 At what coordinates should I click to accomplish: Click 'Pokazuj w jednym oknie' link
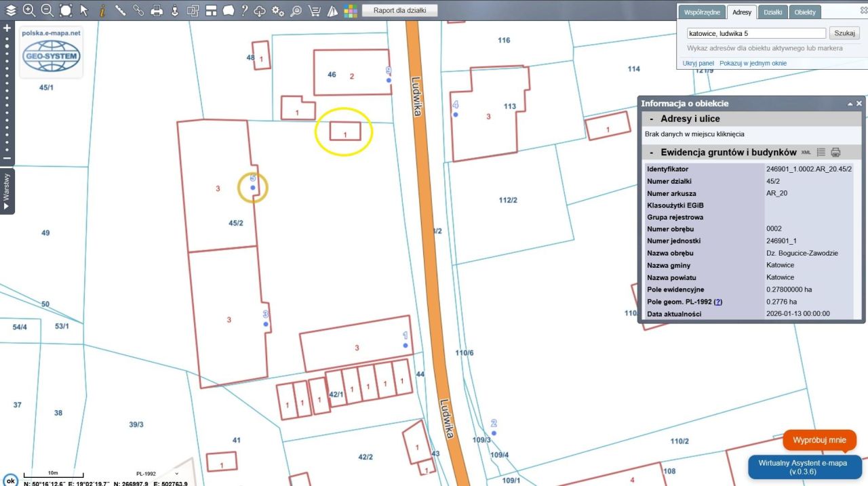(x=753, y=63)
